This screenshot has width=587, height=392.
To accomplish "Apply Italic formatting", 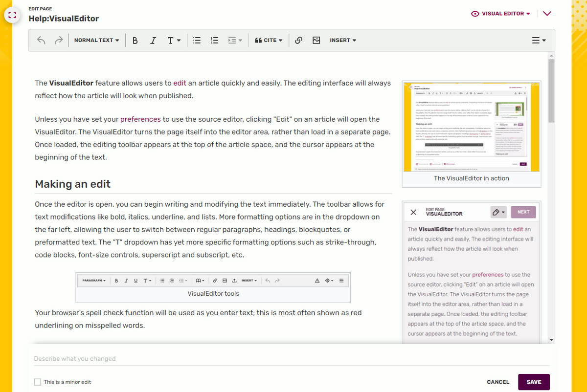I will click(x=153, y=40).
